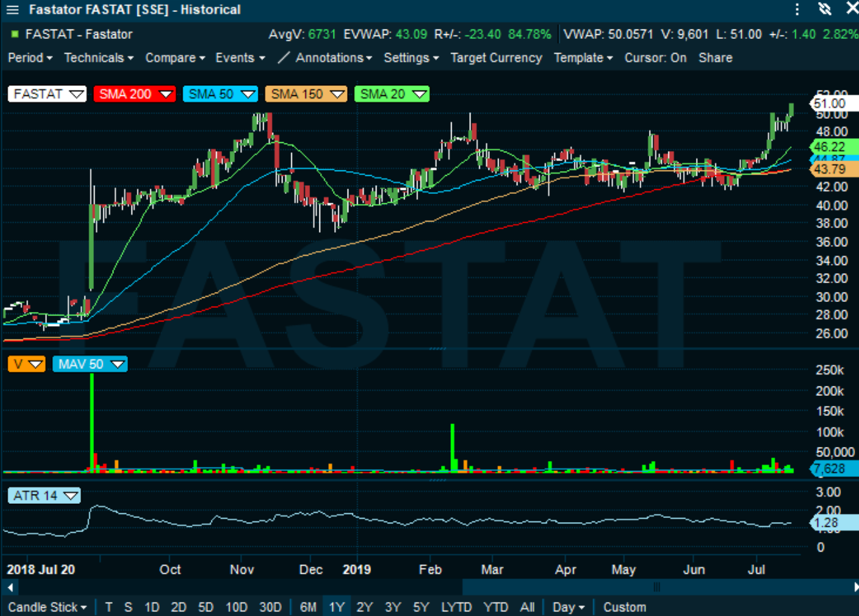The image size is (859, 616).
Task: Click the white 51.00 last price label
Action: point(833,103)
